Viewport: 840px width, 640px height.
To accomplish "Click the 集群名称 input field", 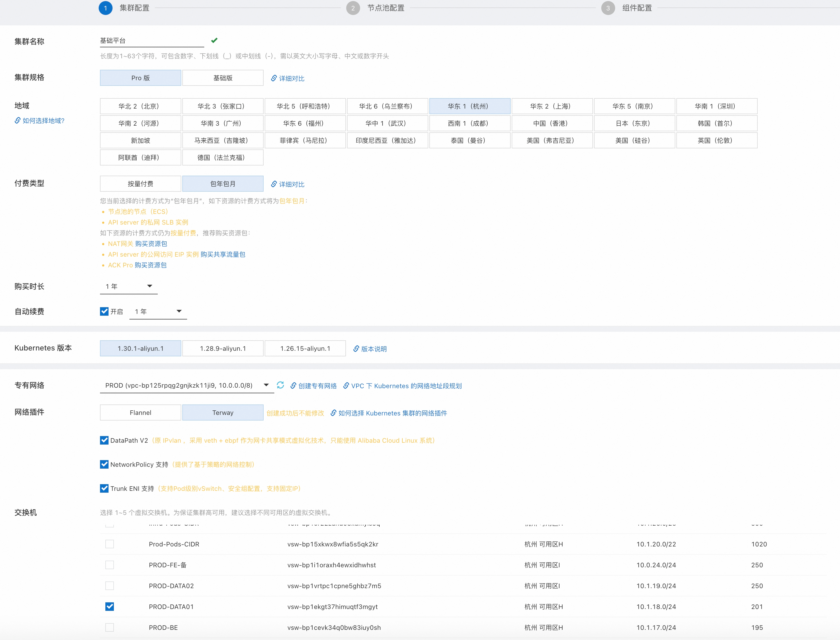I will (152, 41).
